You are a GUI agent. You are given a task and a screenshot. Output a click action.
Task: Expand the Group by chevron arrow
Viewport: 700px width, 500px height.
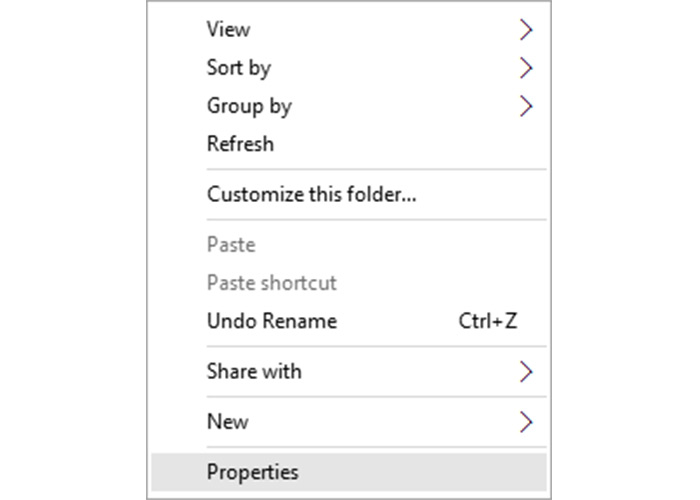click(x=527, y=106)
